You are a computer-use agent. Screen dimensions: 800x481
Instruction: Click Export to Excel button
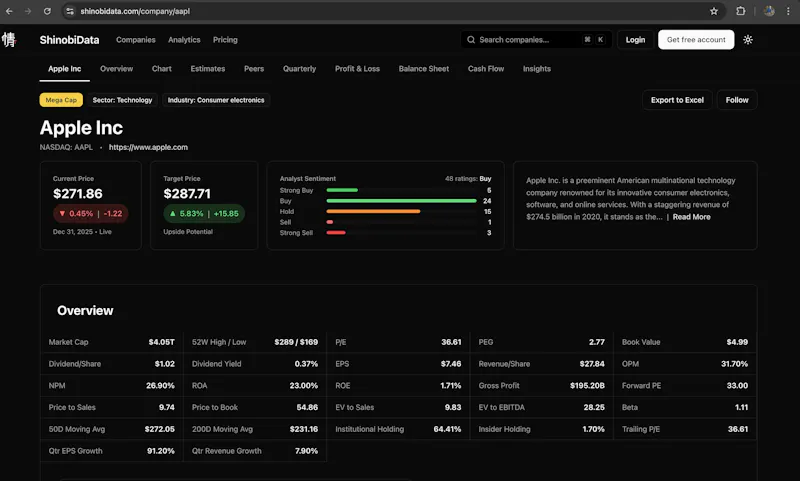677,100
